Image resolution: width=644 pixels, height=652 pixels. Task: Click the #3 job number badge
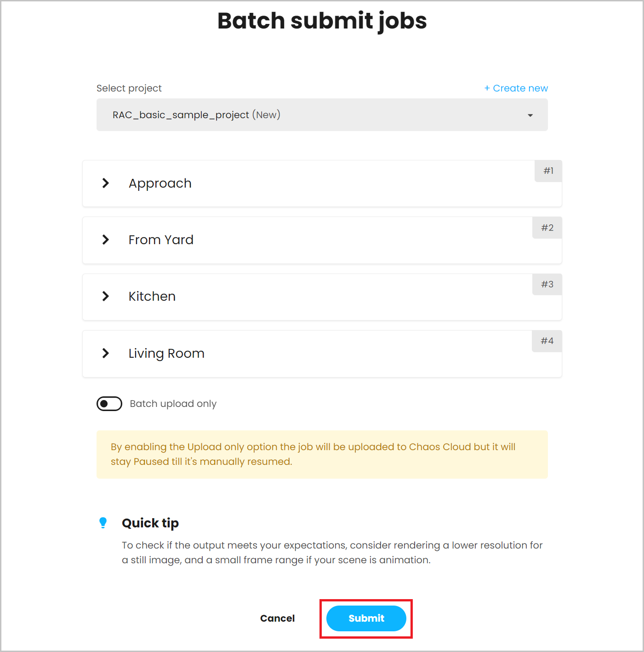coord(547,284)
